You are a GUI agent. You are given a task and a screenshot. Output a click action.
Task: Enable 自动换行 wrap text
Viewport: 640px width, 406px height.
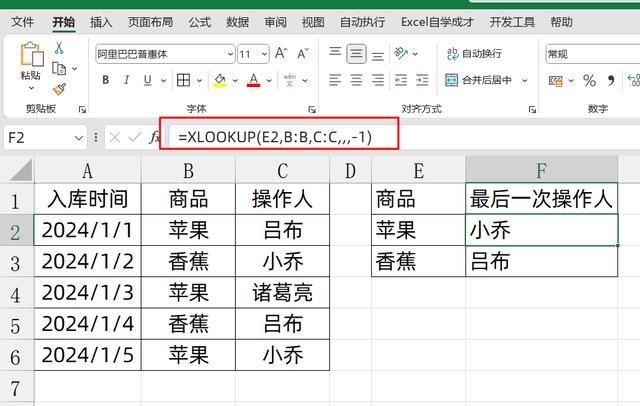474,54
